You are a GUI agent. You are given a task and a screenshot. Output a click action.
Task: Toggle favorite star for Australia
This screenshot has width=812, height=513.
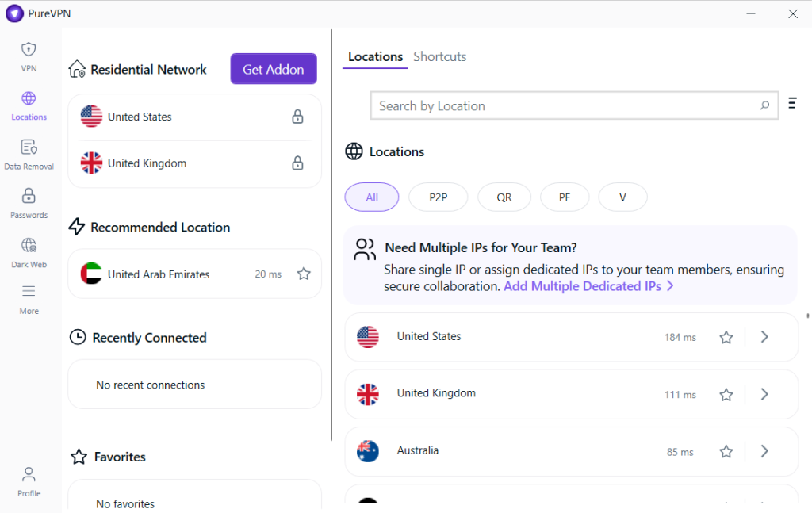point(726,451)
